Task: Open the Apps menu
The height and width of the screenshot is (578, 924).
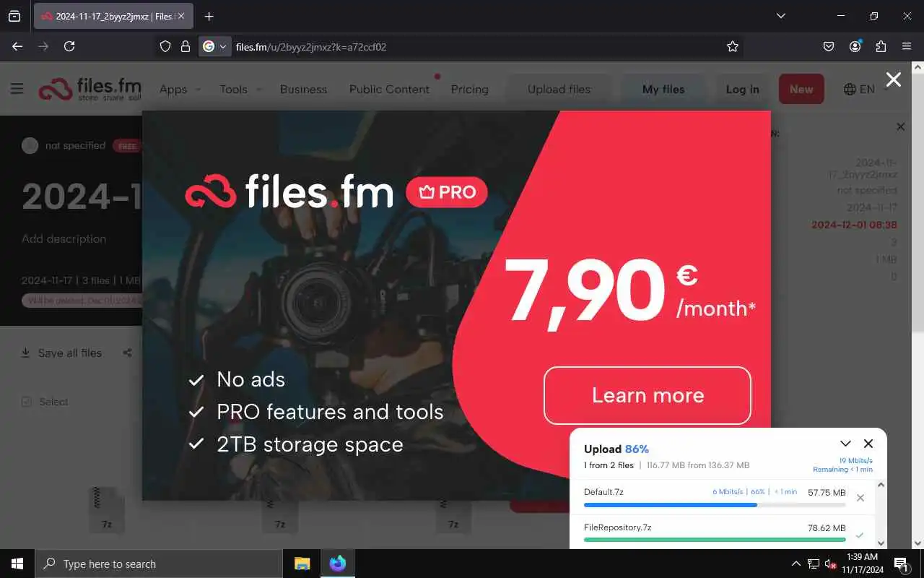Action: pyautogui.click(x=180, y=90)
